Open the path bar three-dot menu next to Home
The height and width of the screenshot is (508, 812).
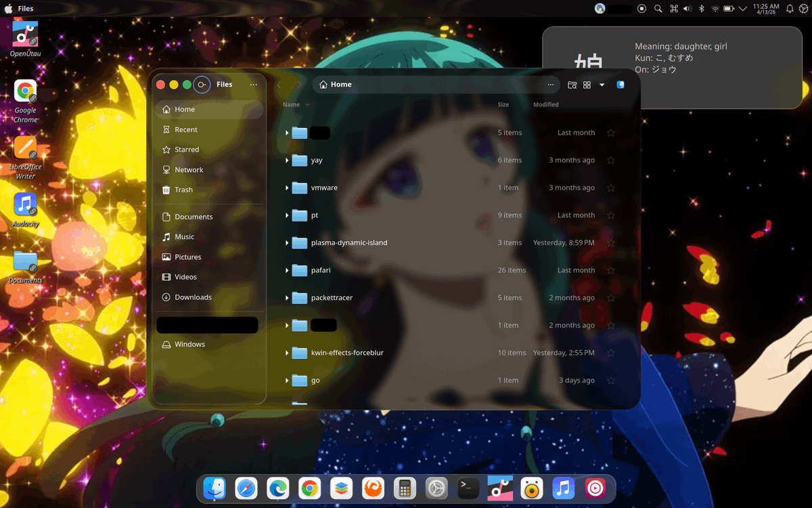coord(550,85)
